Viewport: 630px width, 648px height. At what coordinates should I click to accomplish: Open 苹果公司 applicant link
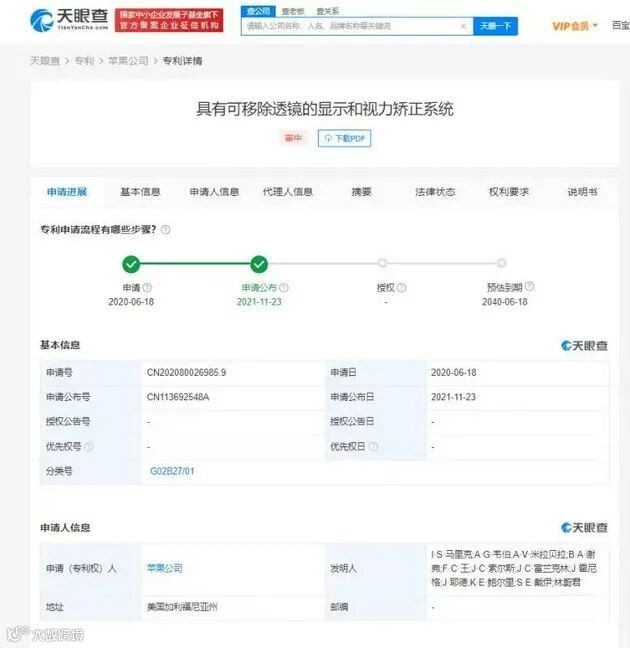165,568
